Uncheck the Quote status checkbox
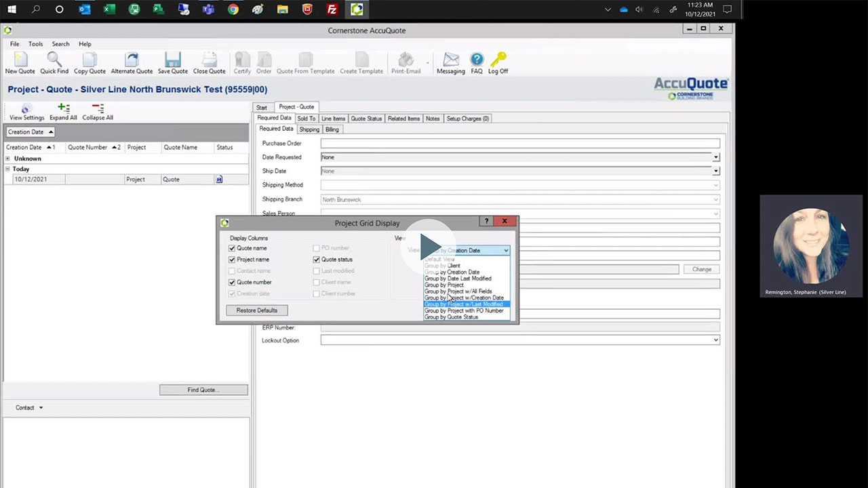The image size is (868, 488). 316,260
